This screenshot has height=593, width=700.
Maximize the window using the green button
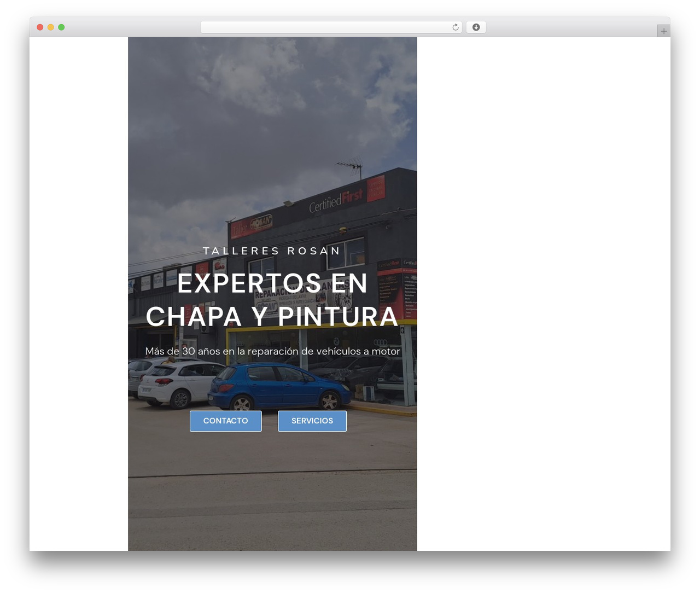coord(61,27)
